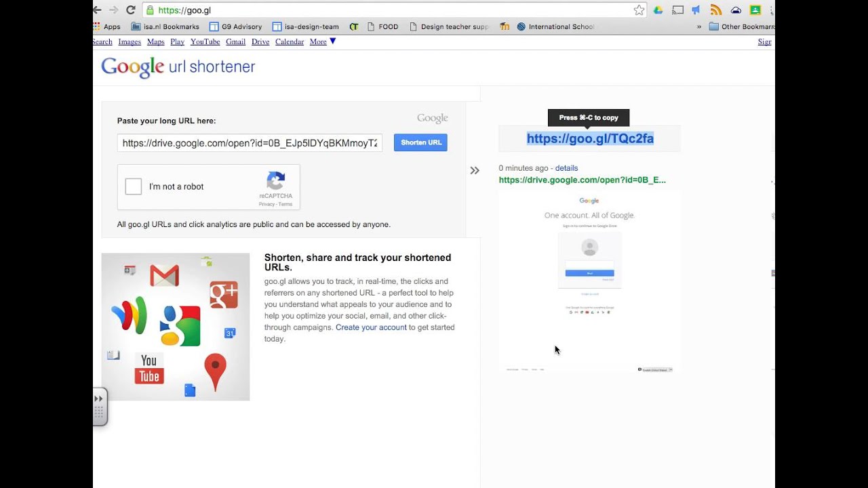Select the shortened goo.gl/TQc2fa URL
This screenshot has width=868, height=488.
pyautogui.click(x=590, y=138)
